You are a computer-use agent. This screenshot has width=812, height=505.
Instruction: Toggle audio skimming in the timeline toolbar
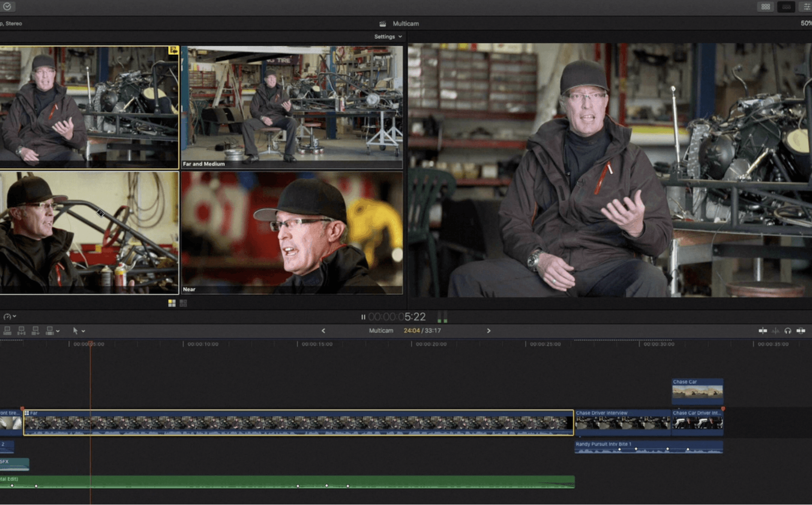point(775,331)
